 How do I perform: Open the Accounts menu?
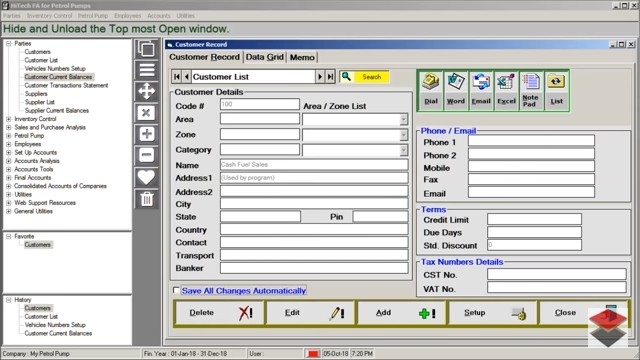159,16
